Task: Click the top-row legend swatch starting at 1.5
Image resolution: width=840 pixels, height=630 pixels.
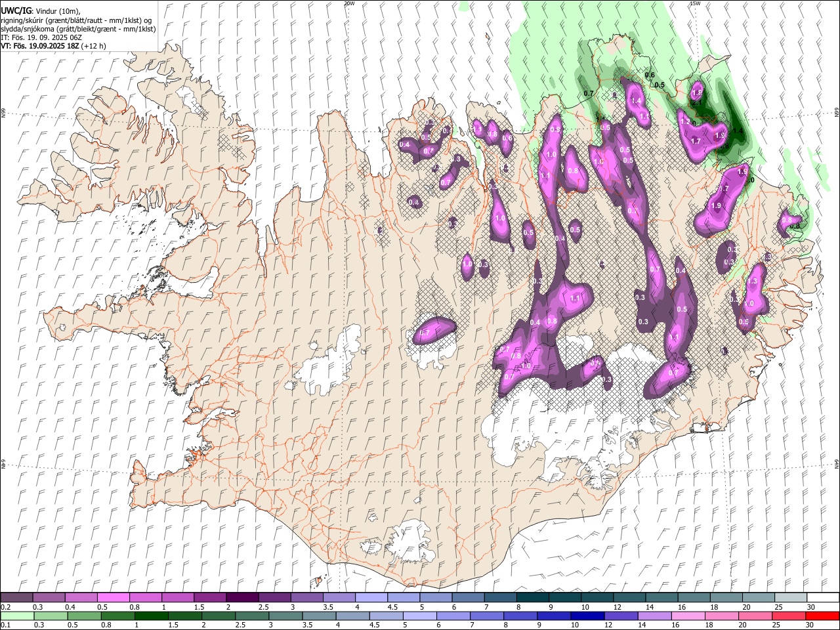Action: 210,597
